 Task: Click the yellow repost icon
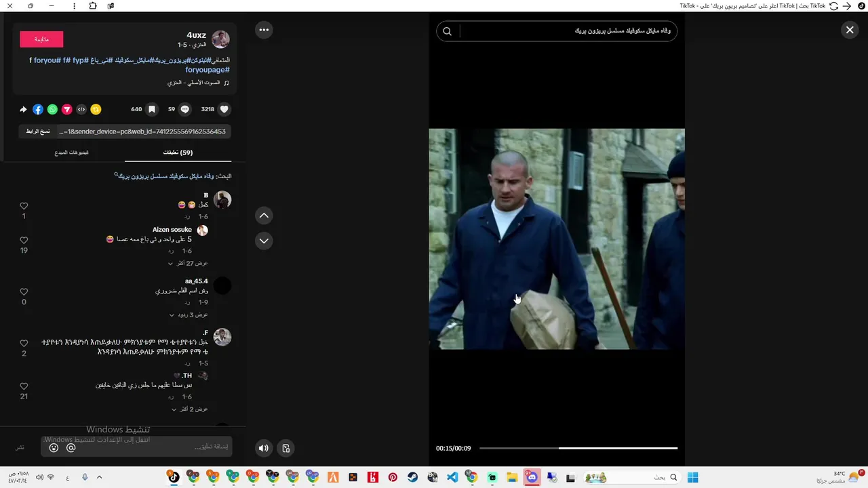click(96, 109)
